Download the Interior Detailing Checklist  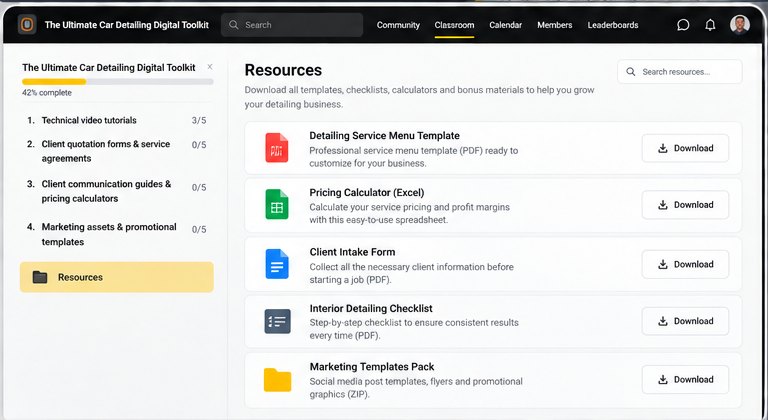tap(685, 321)
